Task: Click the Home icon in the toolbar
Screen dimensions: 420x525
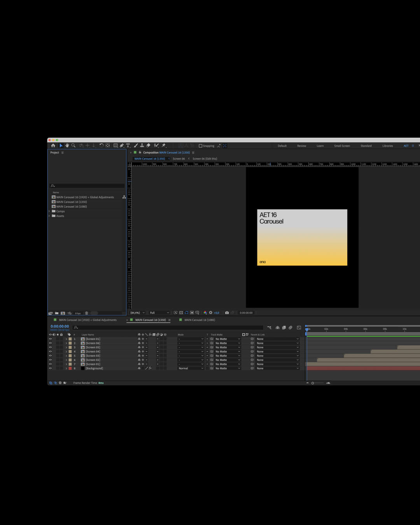Action: (x=53, y=145)
